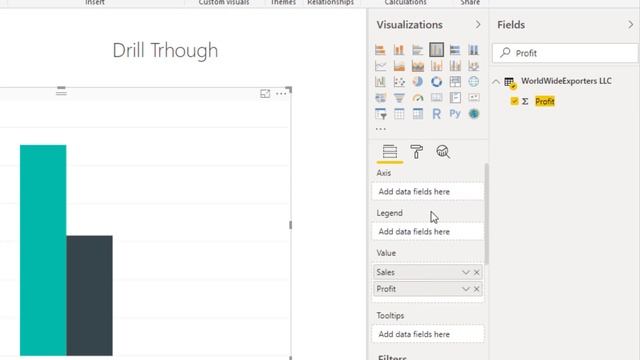Screen dimensions: 640x360
Task: Select the R script visual
Action: pyautogui.click(x=436, y=114)
